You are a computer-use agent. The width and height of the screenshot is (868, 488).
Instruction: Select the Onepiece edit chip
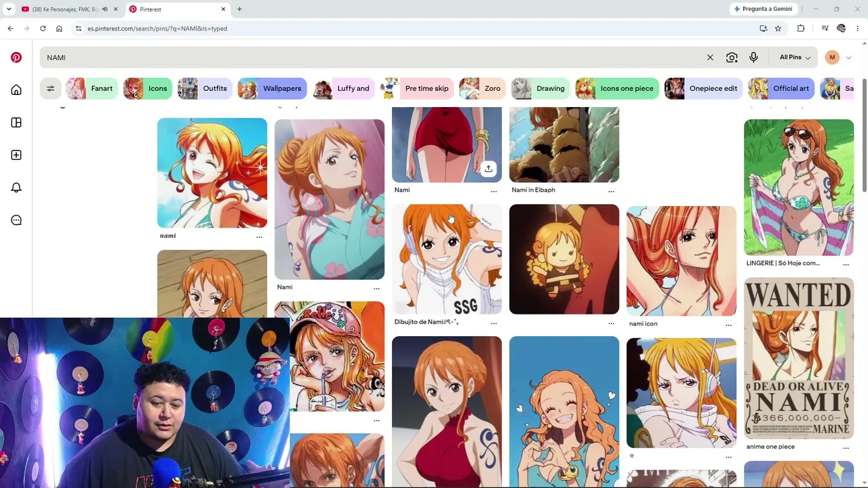[x=703, y=89]
